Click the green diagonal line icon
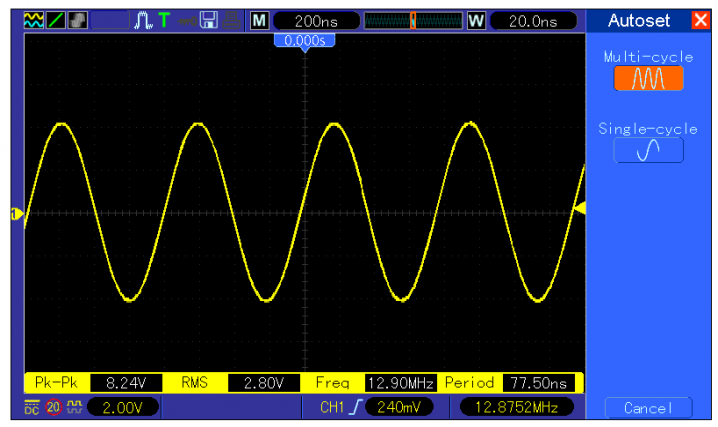 pos(55,20)
